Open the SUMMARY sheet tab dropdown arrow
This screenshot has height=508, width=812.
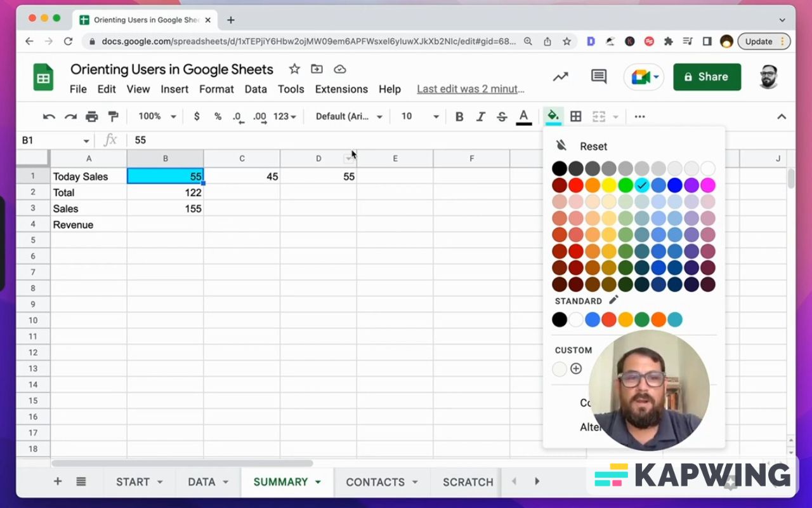point(318,483)
